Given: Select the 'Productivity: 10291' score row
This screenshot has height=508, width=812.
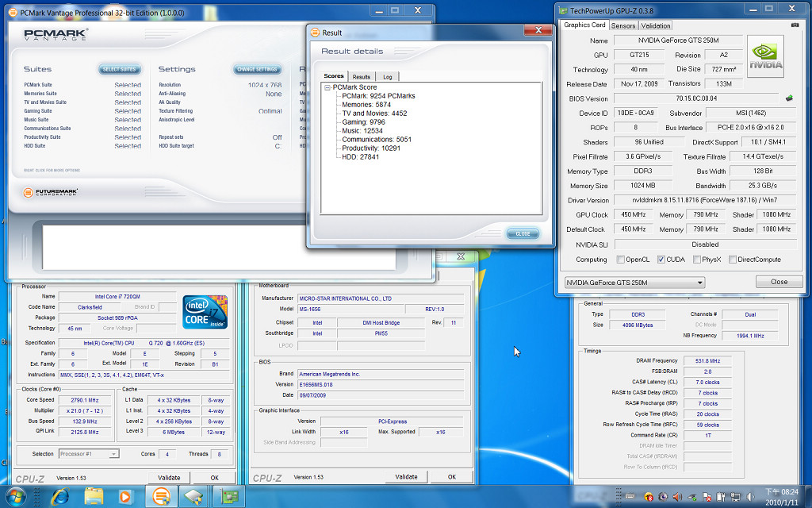Looking at the screenshot, I should point(371,148).
